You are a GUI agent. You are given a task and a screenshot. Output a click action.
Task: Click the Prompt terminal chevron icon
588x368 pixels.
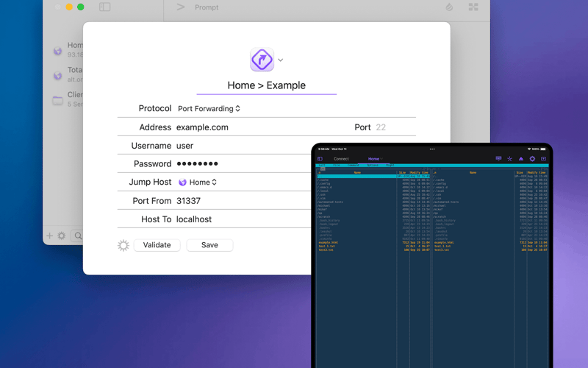pos(181,7)
